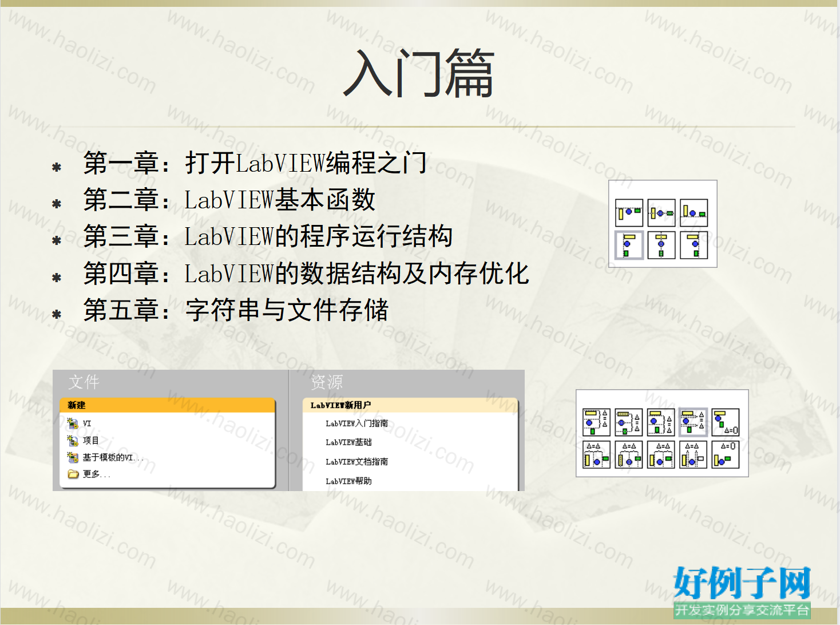The width and height of the screenshot is (840, 625).
Task: Open the LabVIEW帮助 resource
Action: (x=348, y=481)
